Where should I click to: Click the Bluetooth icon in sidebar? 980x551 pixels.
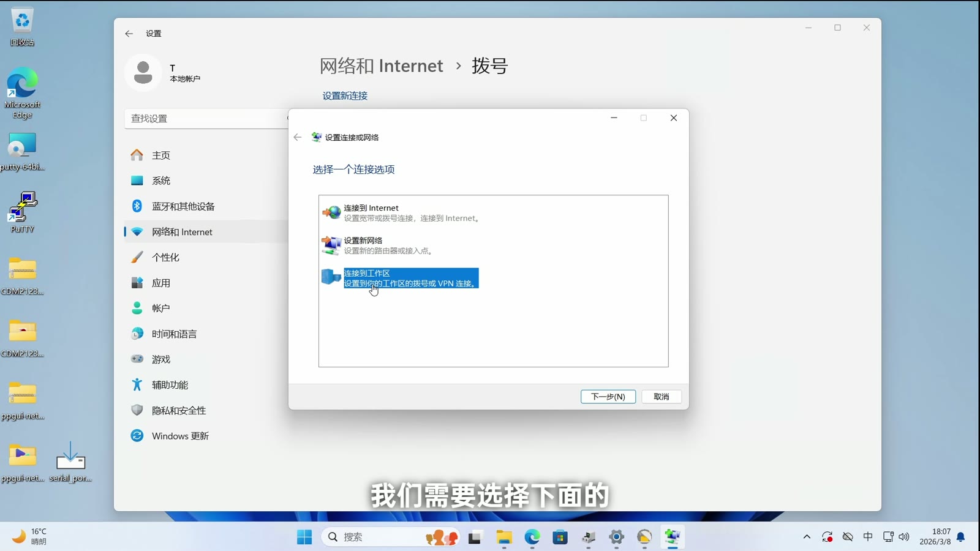(137, 206)
